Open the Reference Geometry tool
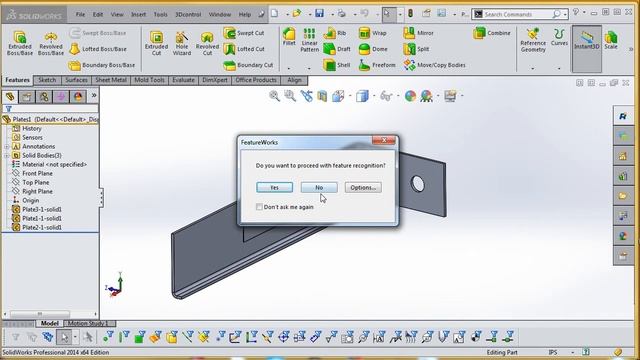 pyautogui.click(x=533, y=40)
